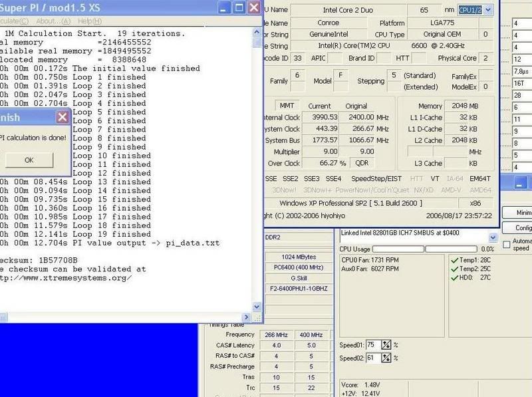Click the minimize icon on blue title bar at right
The height and width of the screenshot is (397, 532).
(519, 183)
